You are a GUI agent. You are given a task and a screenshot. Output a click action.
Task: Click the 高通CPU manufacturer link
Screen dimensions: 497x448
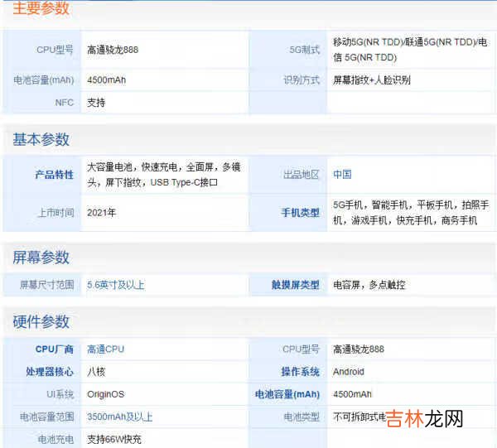tap(105, 349)
